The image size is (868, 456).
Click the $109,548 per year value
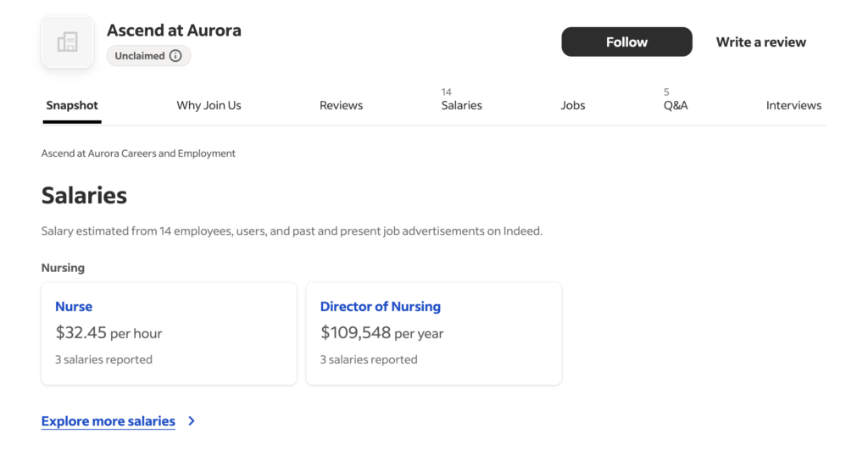(x=382, y=332)
